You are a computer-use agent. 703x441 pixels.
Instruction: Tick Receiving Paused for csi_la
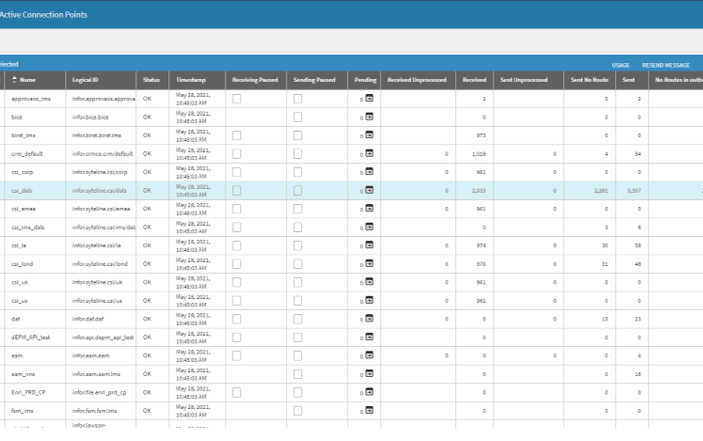coord(237,246)
